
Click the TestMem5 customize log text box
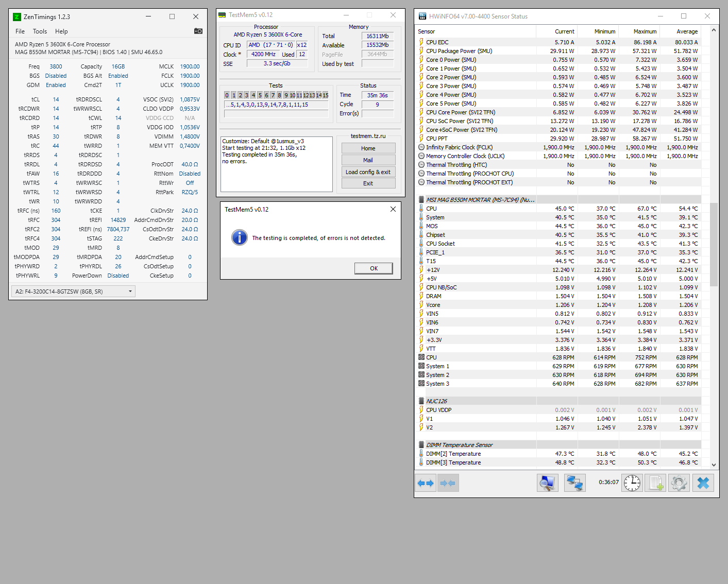coord(277,164)
